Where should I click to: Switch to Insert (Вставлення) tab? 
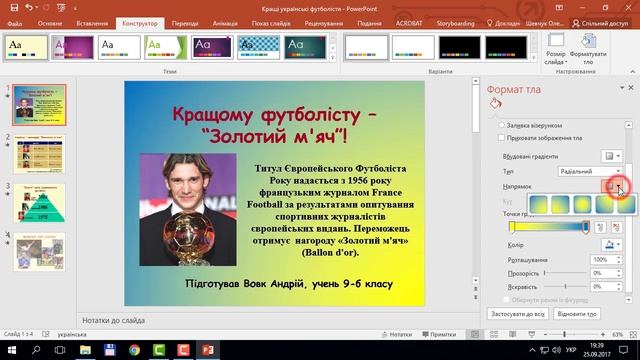pos(92,23)
